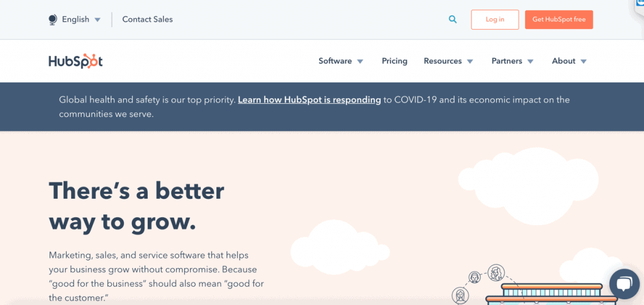
Task: Open the Contact Sales link
Action: pyautogui.click(x=147, y=19)
